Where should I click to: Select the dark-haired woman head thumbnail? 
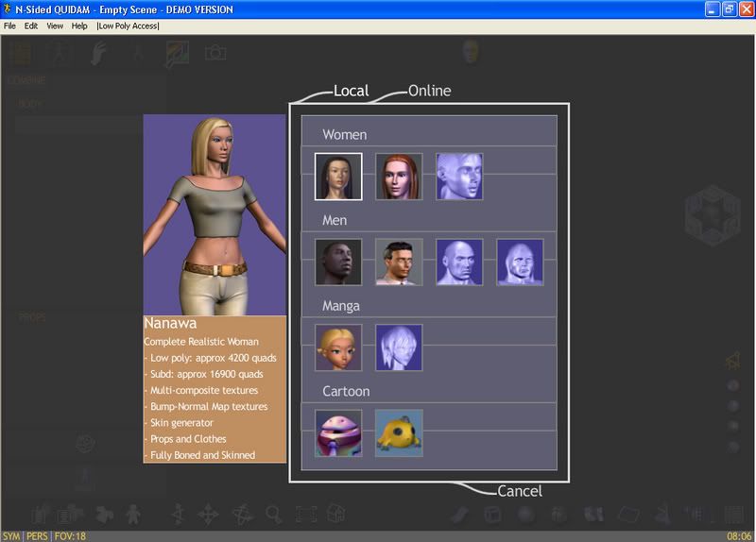(x=338, y=177)
